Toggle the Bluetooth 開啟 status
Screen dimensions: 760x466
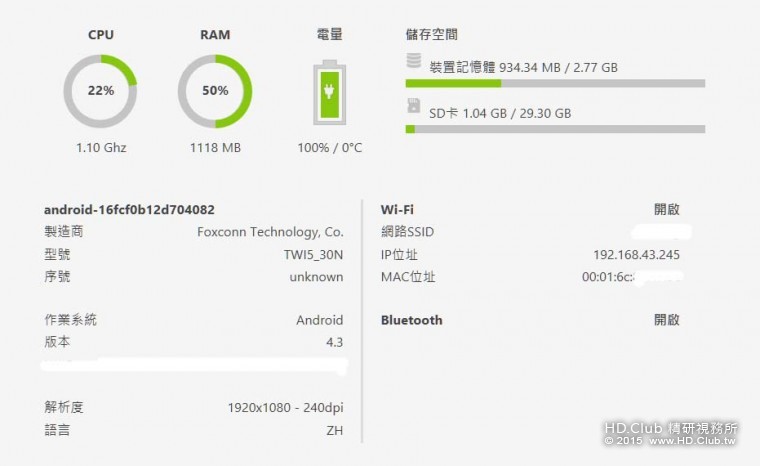(x=667, y=320)
